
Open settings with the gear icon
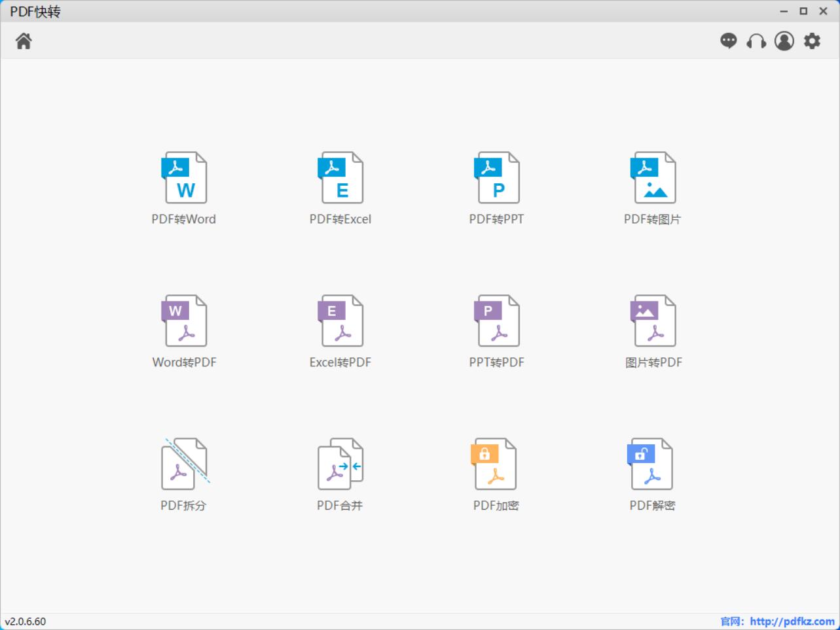click(x=813, y=41)
